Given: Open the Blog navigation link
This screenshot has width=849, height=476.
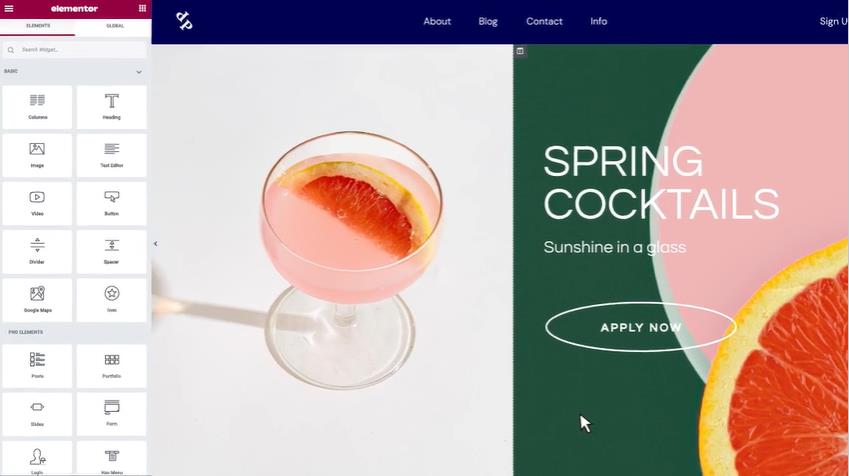Looking at the screenshot, I should 487,22.
